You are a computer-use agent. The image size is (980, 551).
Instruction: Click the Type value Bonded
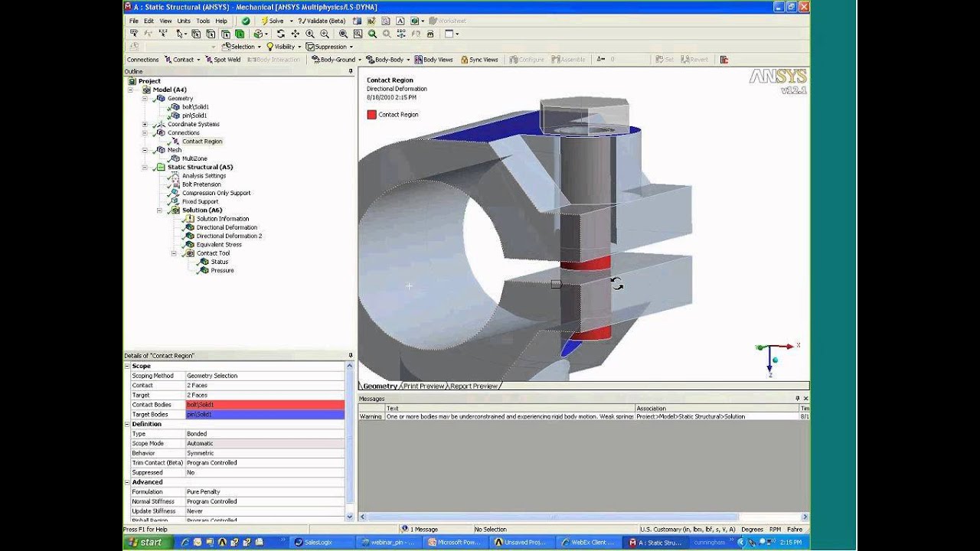click(x=265, y=434)
